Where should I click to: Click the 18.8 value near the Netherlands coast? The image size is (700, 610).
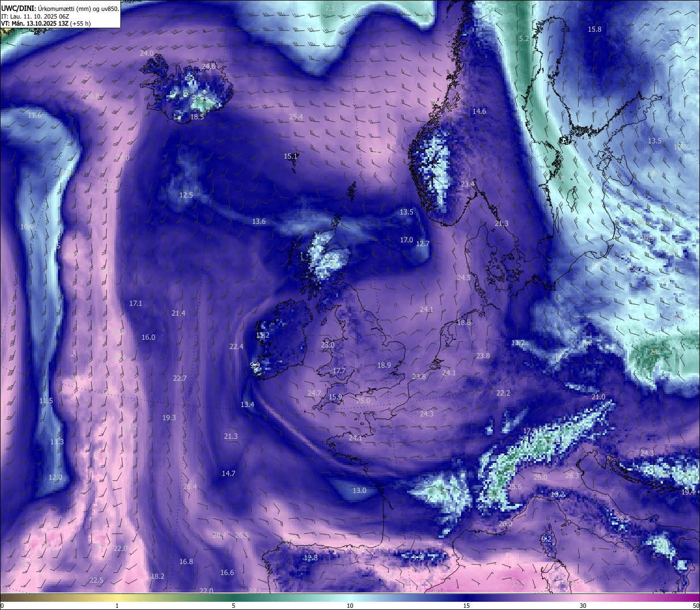coord(464,322)
